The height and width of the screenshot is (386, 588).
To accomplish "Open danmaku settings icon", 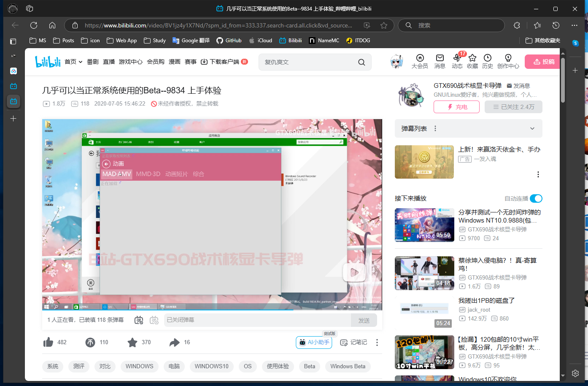I will [x=154, y=320].
